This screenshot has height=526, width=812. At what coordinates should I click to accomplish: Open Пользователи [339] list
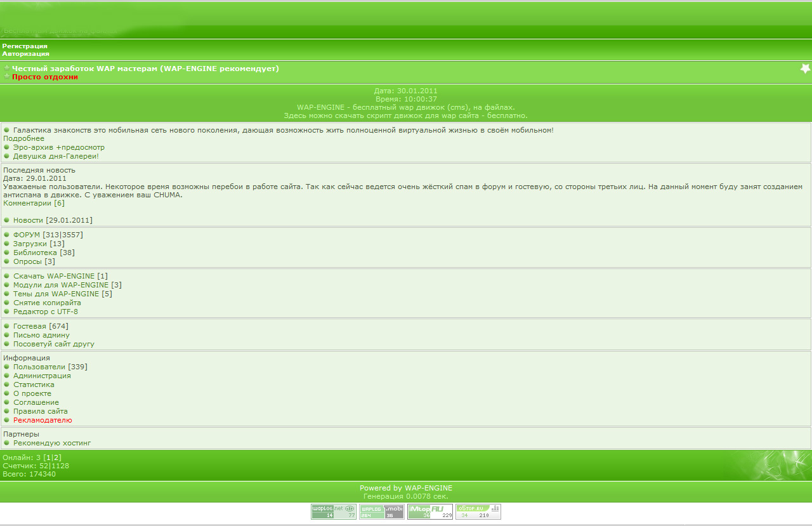50,367
